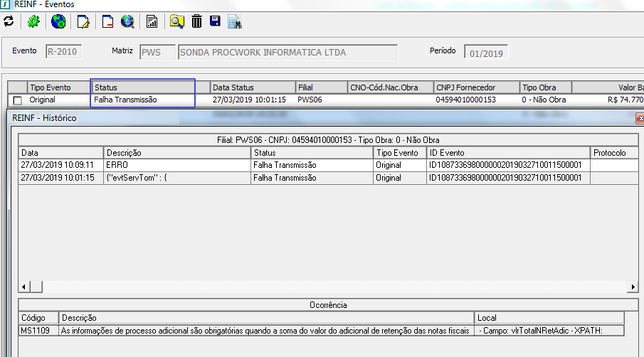The width and height of the screenshot is (644, 357).
Task: Sort by Data Status column header
Action: 251,87
